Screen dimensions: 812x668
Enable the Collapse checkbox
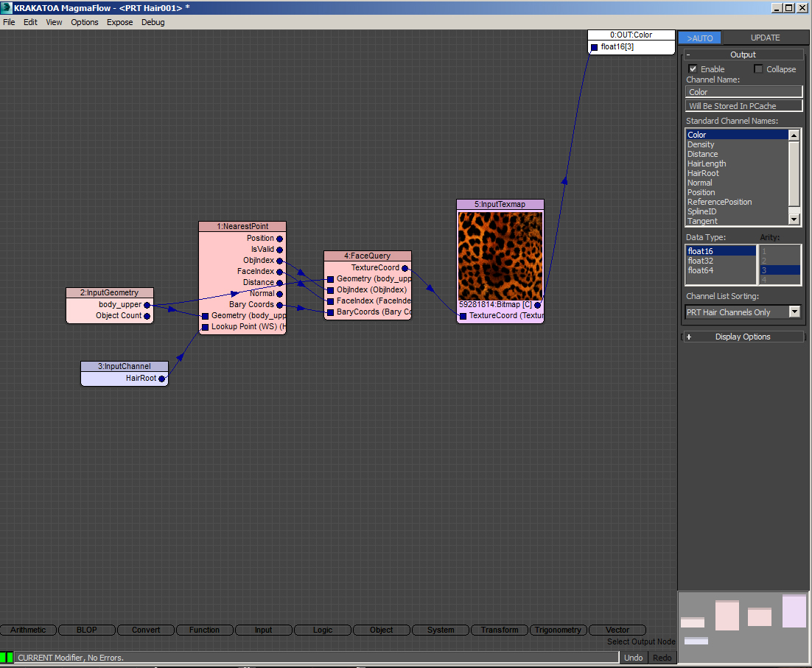(759, 69)
